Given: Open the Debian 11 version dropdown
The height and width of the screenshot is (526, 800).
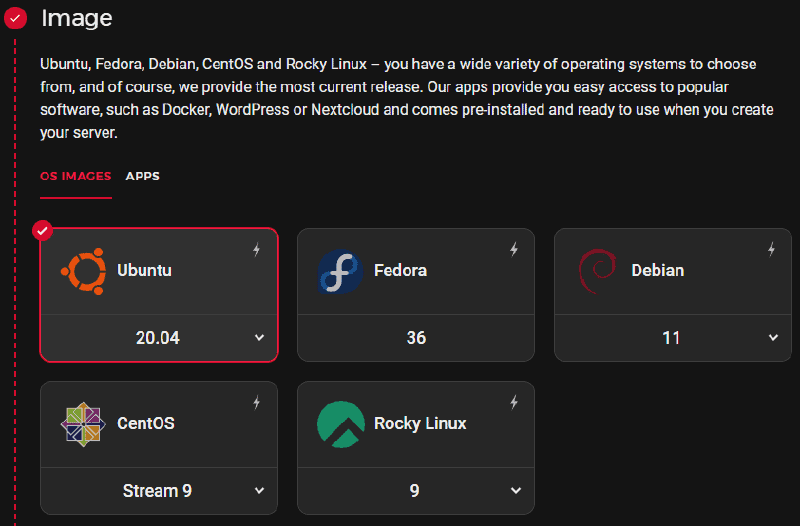Looking at the screenshot, I should [773, 338].
